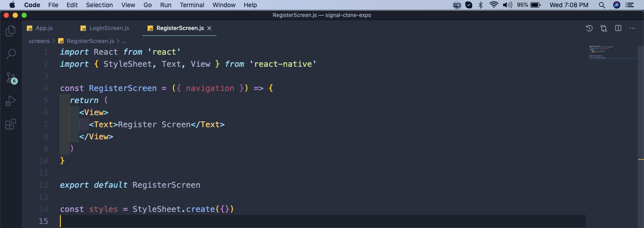Image resolution: width=644 pixels, height=228 pixels.
Task: Click the JS file icon in breadcrumb
Action: [61, 41]
